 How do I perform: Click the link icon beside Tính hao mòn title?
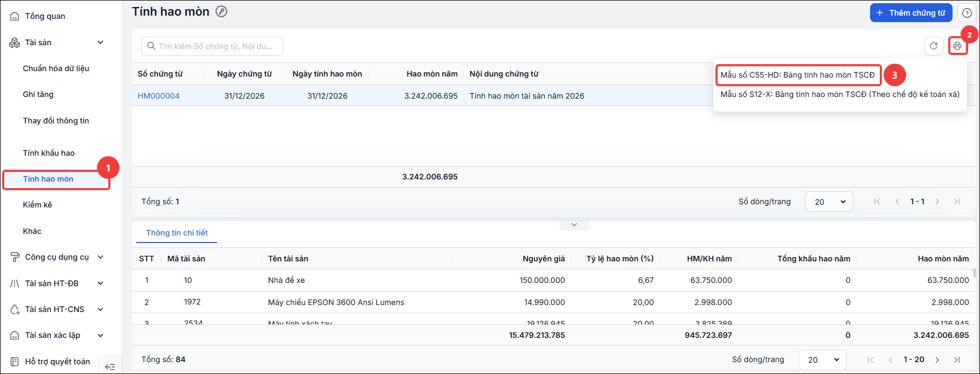click(221, 11)
